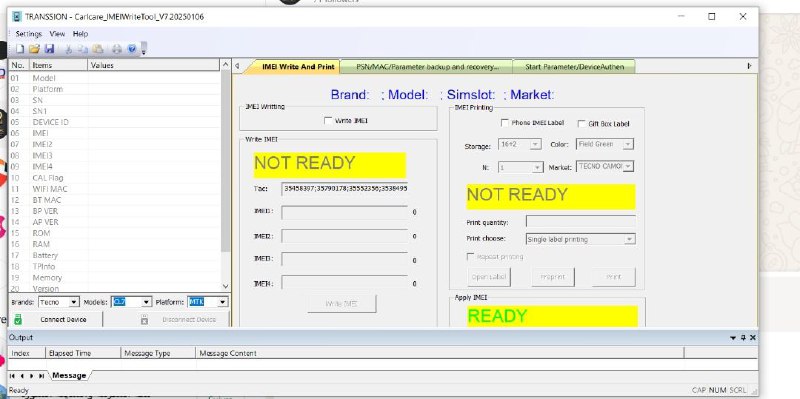Switch to the Start Parameter/DeviceAuthen tab
The width and height of the screenshot is (800, 399).
click(x=574, y=67)
